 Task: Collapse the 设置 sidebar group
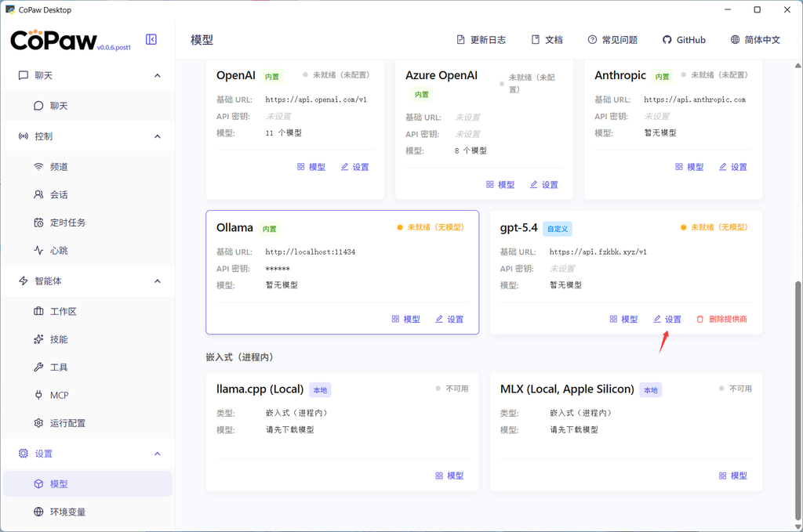point(157,454)
